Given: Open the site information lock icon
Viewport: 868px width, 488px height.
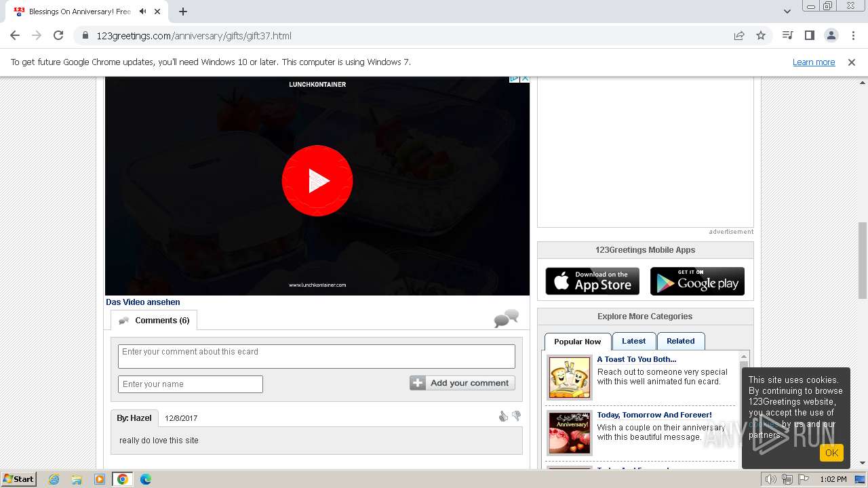Looking at the screenshot, I should pos(85,36).
